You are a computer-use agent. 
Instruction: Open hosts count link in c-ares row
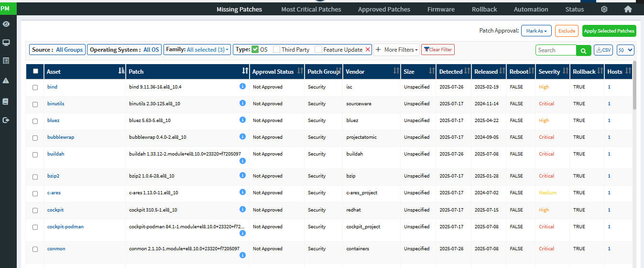(x=609, y=193)
